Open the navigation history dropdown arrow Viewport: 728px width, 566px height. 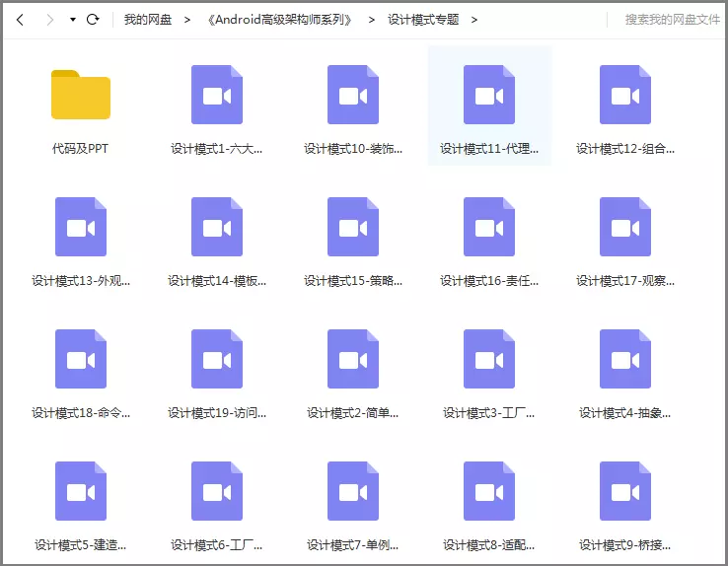click(73, 20)
